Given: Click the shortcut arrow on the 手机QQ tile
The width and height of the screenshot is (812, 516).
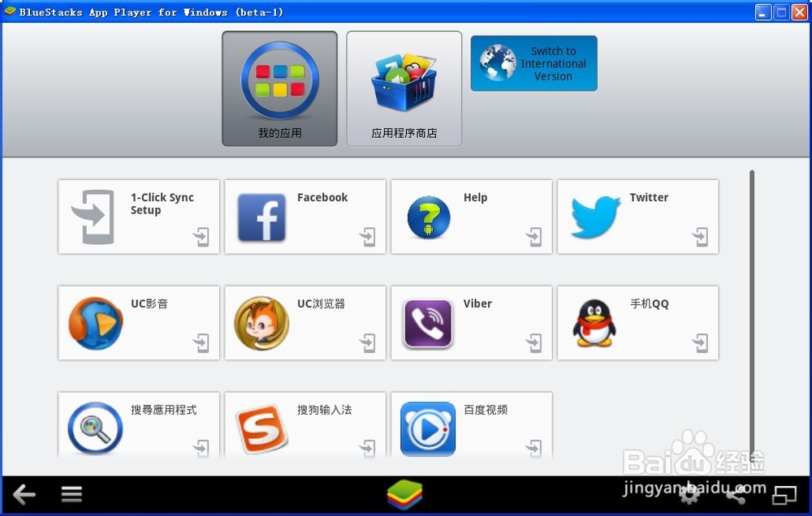Looking at the screenshot, I should pos(700,342).
